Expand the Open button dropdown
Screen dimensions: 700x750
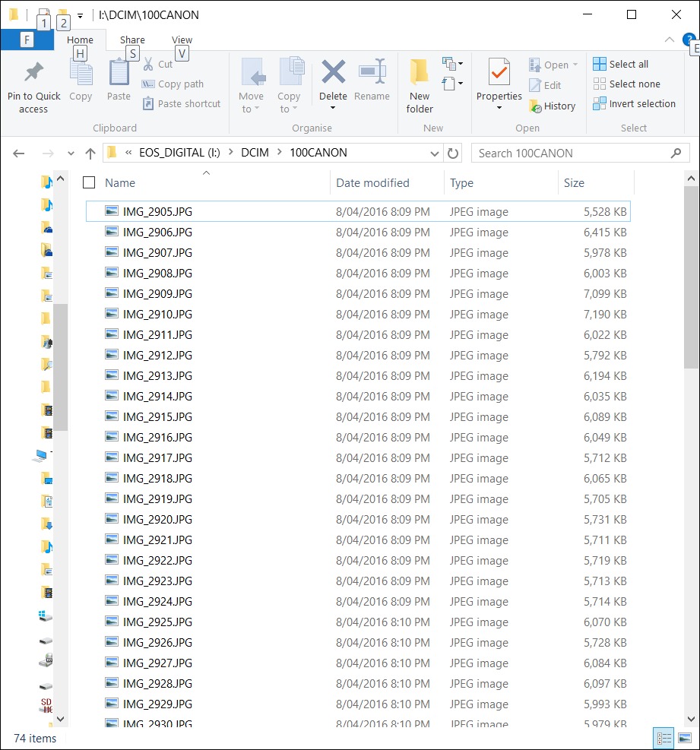coord(575,65)
